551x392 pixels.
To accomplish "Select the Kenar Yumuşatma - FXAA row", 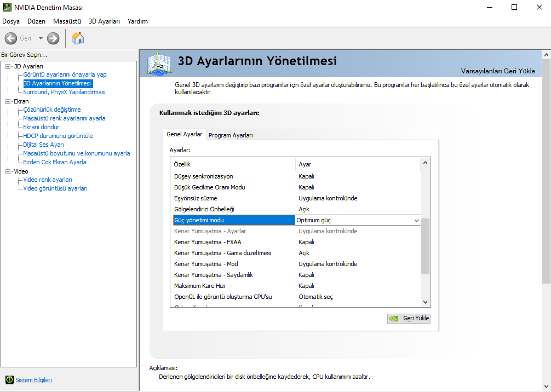I will pyautogui.click(x=296, y=242).
